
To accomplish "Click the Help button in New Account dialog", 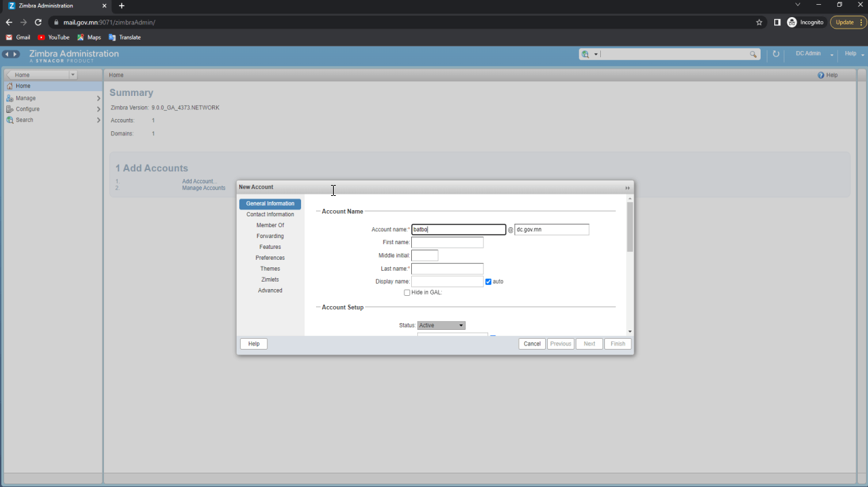I will tap(254, 344).
